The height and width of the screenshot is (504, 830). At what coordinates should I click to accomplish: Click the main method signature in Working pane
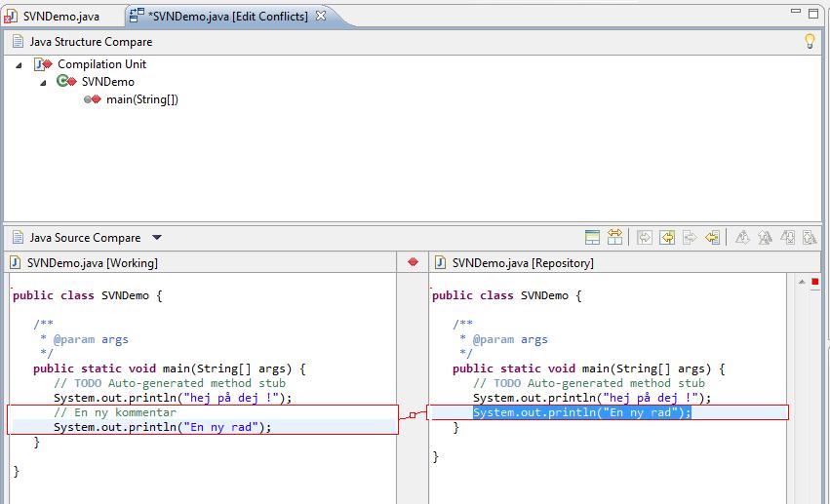[x=170, y=368]
